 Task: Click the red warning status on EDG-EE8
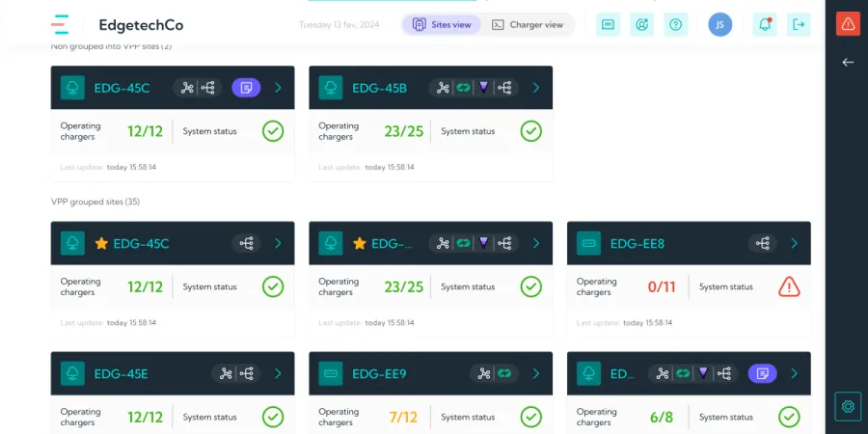(x=789, y=286)
